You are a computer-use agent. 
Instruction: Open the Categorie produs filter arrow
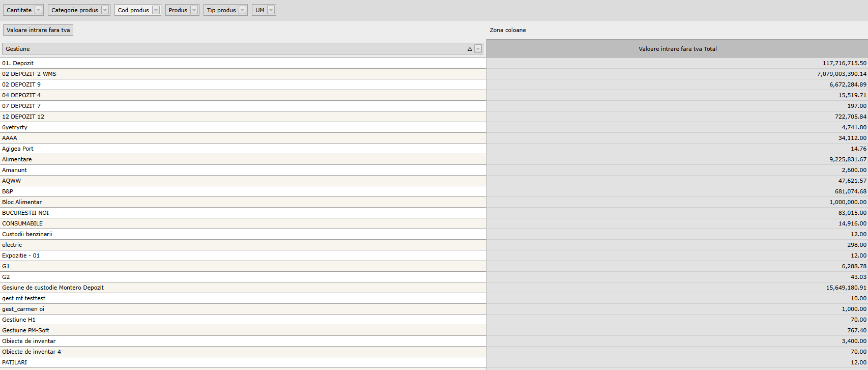pyautogui.click(x=105, y=10)
